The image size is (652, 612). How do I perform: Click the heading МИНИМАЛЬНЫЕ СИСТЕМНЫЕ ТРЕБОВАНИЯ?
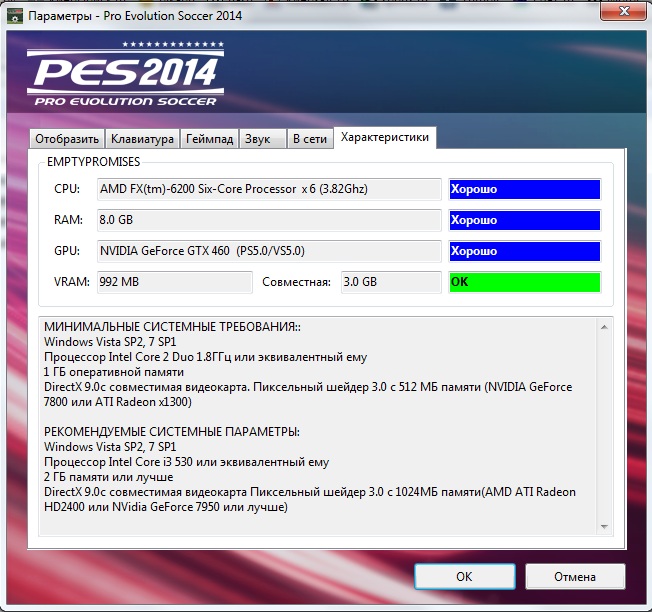point(172,327)
